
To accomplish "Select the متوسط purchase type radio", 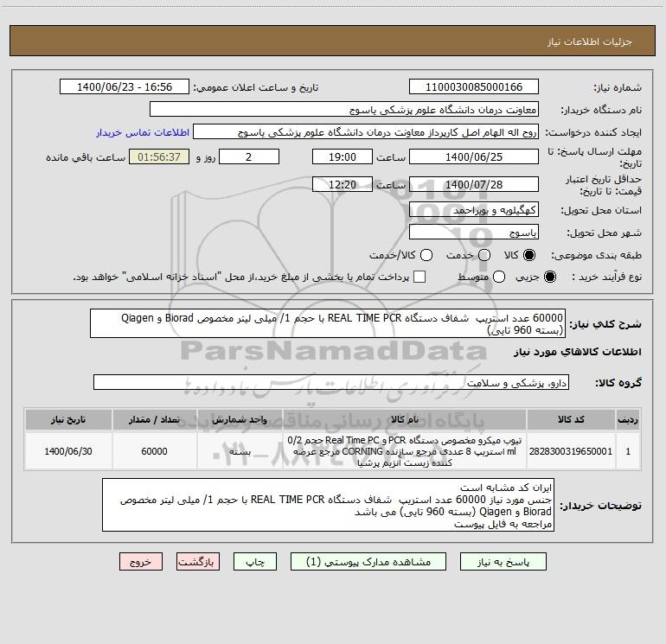I will [499, 277].
